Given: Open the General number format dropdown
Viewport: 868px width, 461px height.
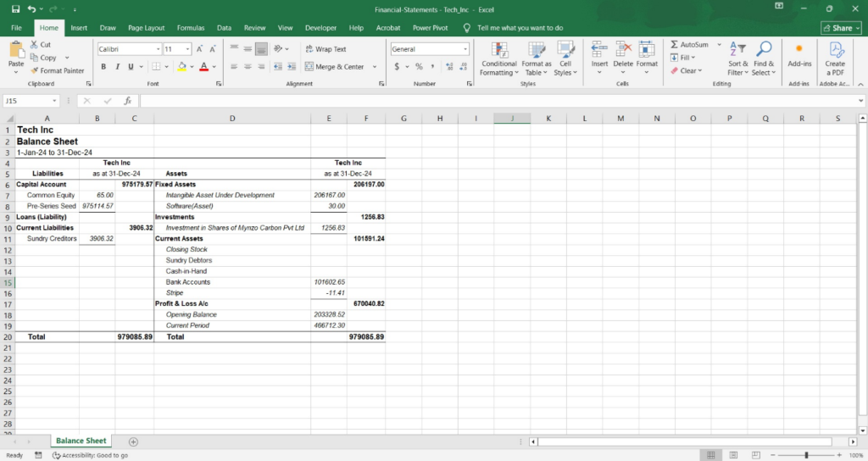Looking at the screenshot, I should [x=465, y=49].
